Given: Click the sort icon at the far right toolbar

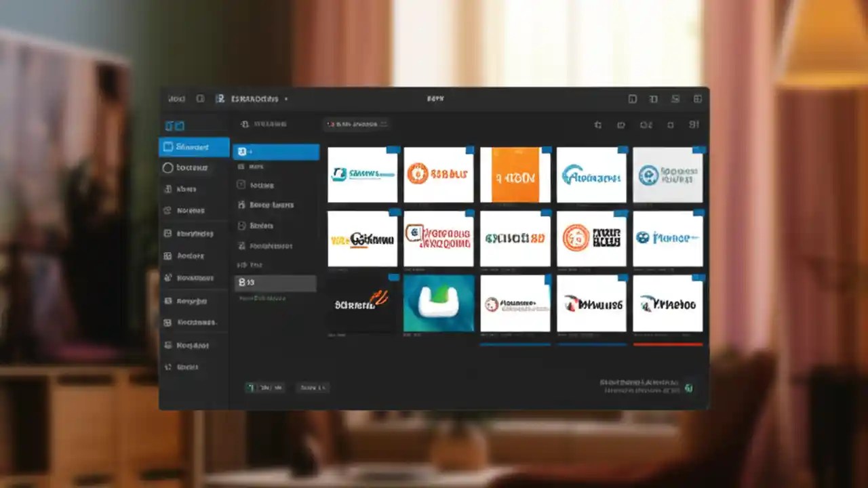Looking at the screenshot, I should [x=694, y=125].
